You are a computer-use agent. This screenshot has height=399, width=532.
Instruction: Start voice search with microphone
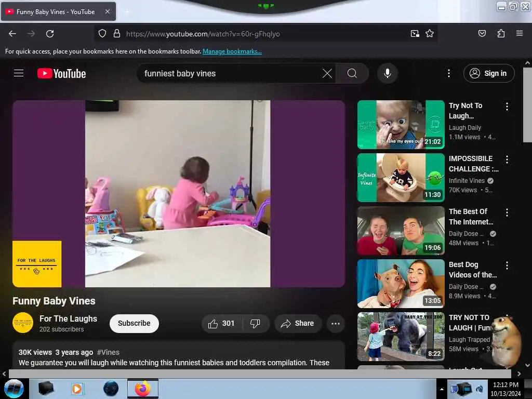[387, 73]
